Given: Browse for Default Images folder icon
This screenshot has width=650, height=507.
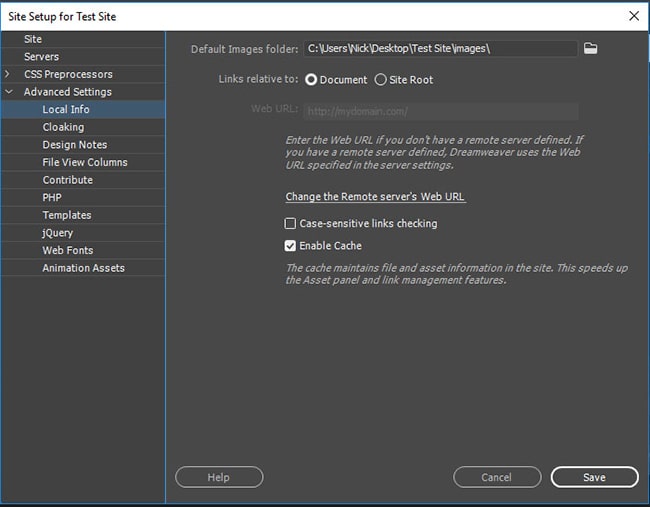Looking at the screenshot, I should [590, 49].
